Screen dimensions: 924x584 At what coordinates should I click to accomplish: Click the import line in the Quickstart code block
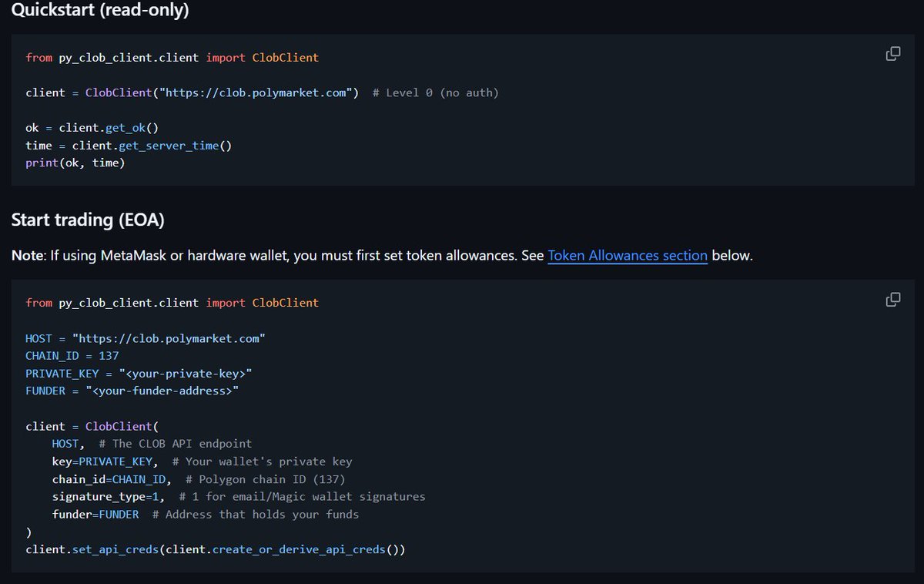coord(172,57)
